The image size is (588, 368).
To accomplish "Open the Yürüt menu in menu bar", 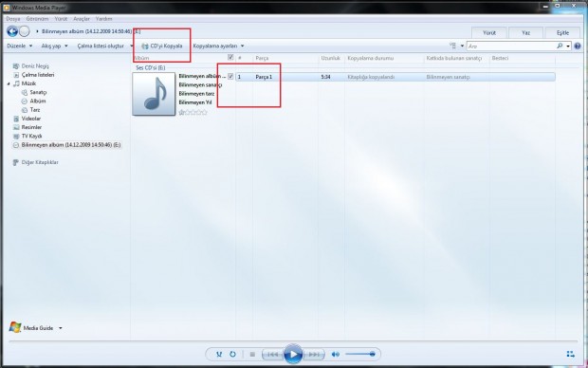I will click(x=61, y=18).
